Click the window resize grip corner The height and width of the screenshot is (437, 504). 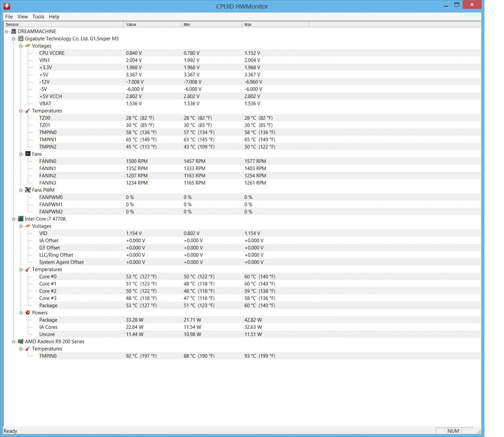click(479, 432)
